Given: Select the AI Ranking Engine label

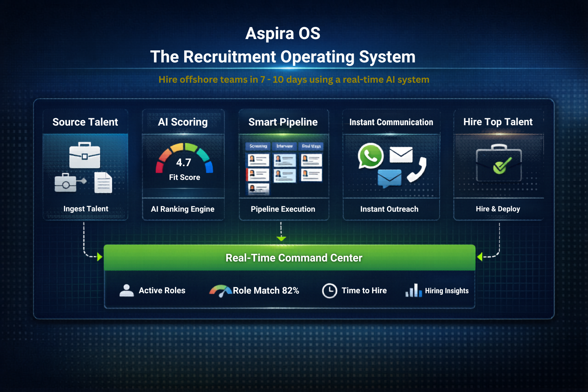Looking at the screenshot, I should point(183,209).
